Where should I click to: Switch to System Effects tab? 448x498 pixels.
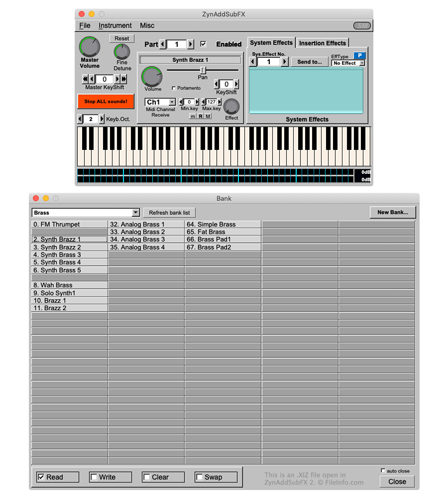pos(271,42)
